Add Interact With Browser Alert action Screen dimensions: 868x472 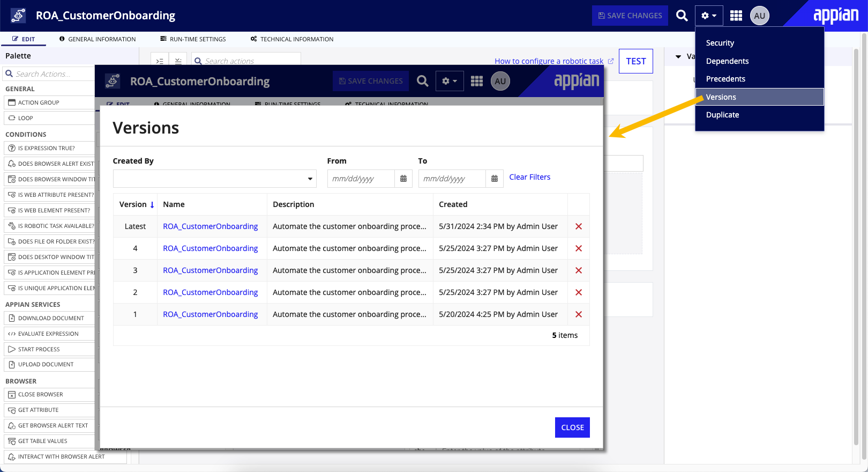[65, 456]
